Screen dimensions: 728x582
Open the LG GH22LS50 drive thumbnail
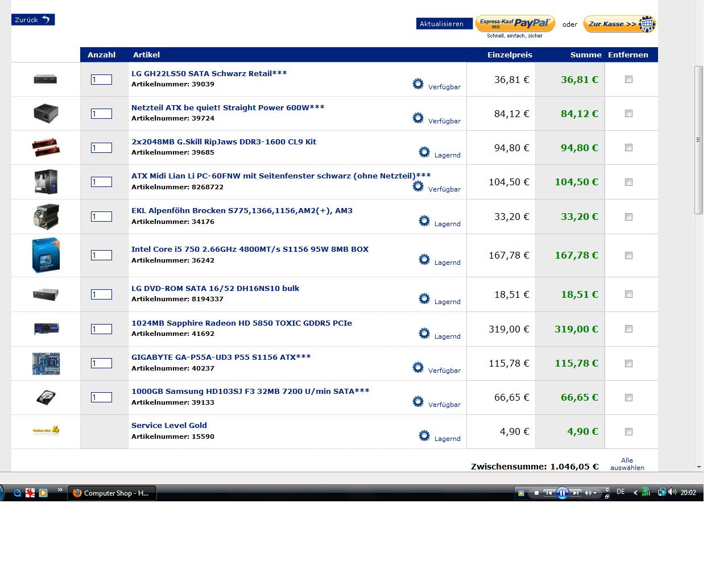coord(45,79)
